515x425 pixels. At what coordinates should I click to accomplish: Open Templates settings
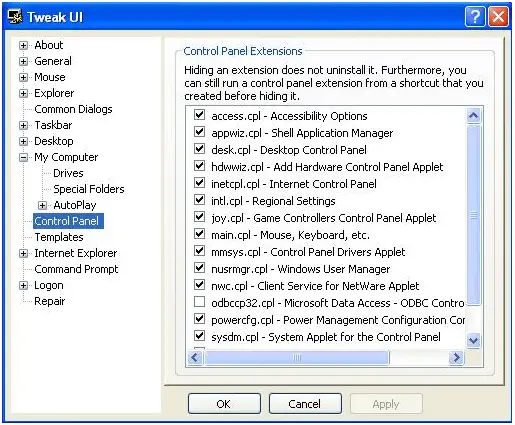[59, 237]
